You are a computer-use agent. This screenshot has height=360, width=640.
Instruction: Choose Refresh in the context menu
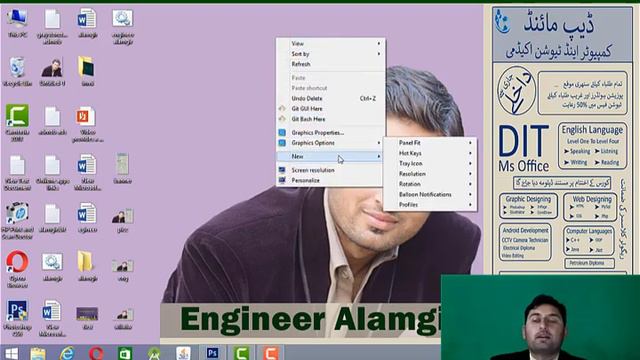tap(330, 64)
